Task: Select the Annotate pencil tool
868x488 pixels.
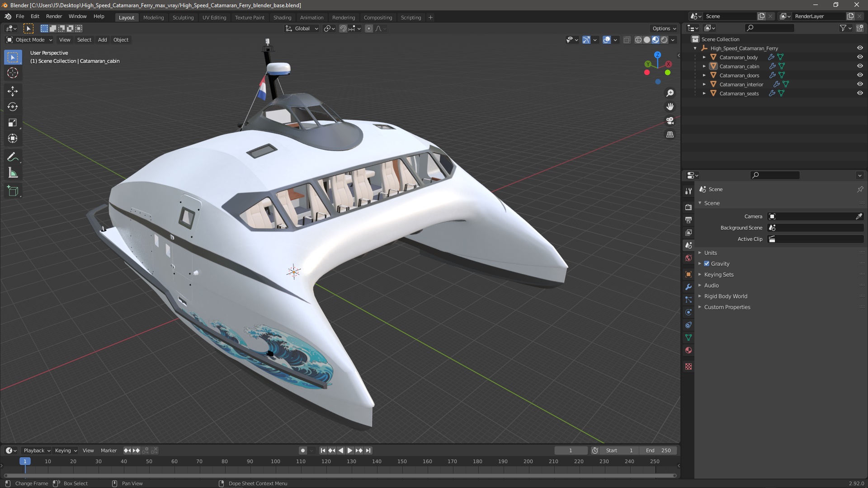Action: click(x=13, y=157)
